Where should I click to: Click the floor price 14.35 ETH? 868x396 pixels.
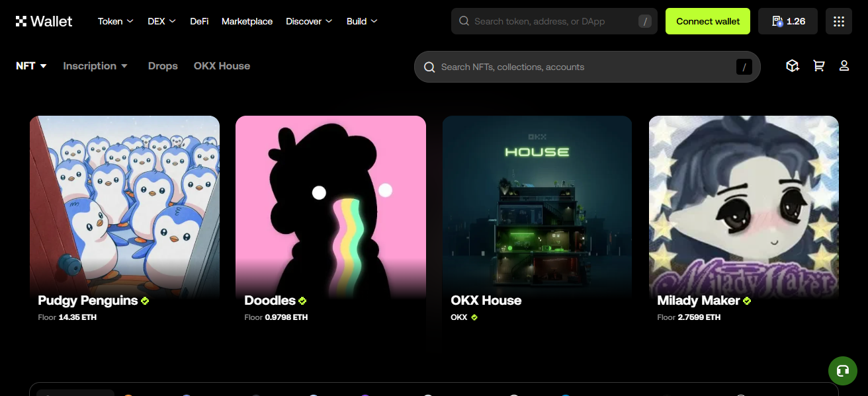pyautogui.click(x=78, y=317)
